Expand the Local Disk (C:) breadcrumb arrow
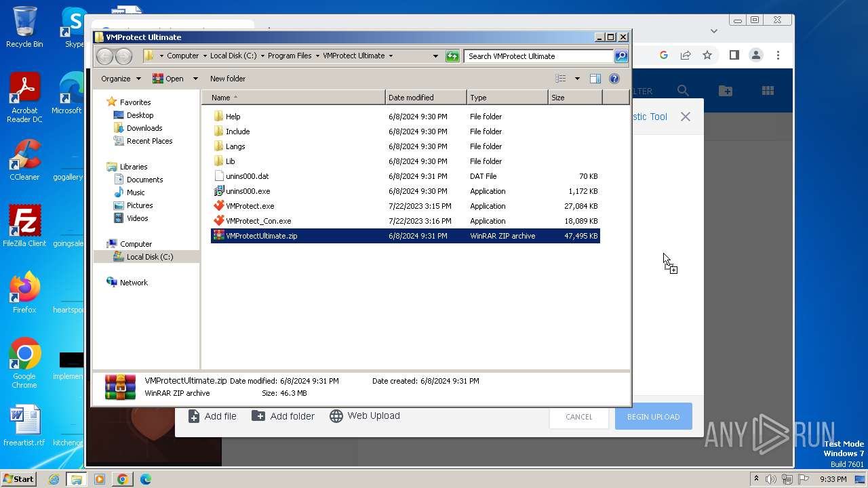868x488 pixels. (x=262, y=56)
